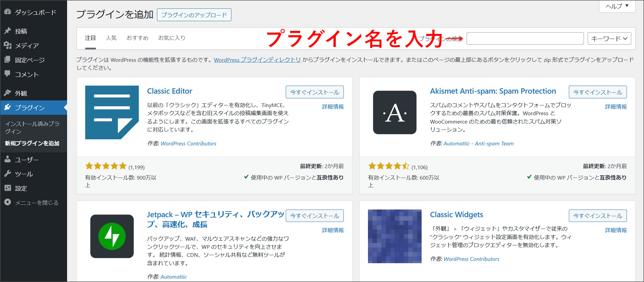Click the Classic Widgets plugin thumbnail

tap(395, 236)
